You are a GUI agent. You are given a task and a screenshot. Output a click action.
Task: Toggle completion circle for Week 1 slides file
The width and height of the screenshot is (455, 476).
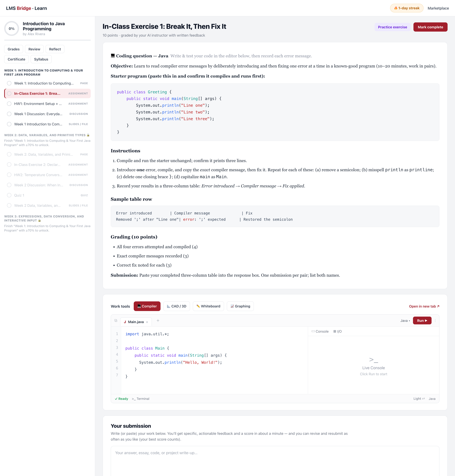tap(9, 124)
